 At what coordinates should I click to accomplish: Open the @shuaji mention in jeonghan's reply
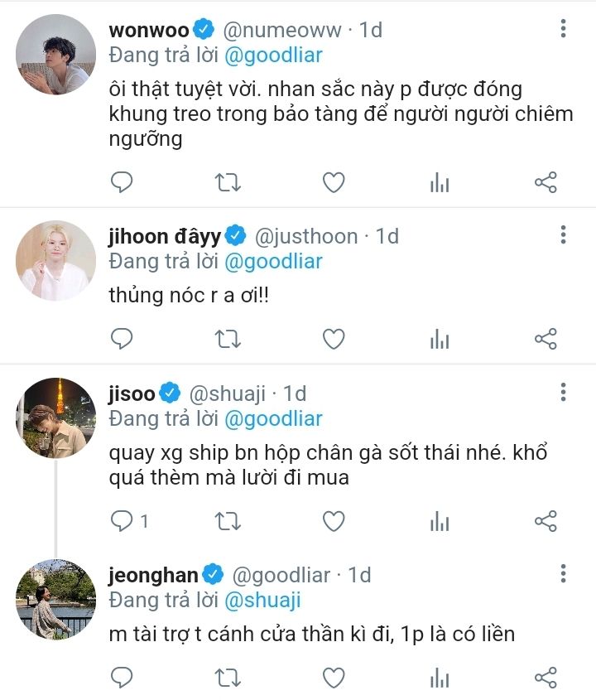click(262, 601)
